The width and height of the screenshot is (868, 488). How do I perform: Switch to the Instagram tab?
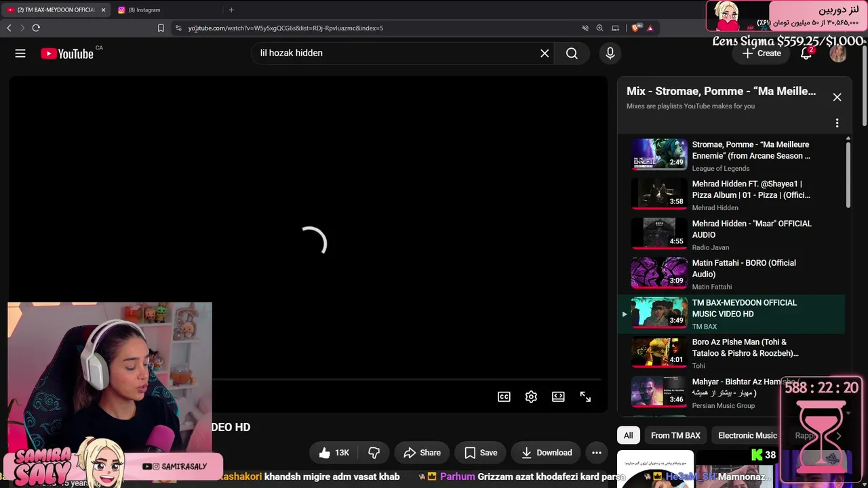[x=168, y=10]
